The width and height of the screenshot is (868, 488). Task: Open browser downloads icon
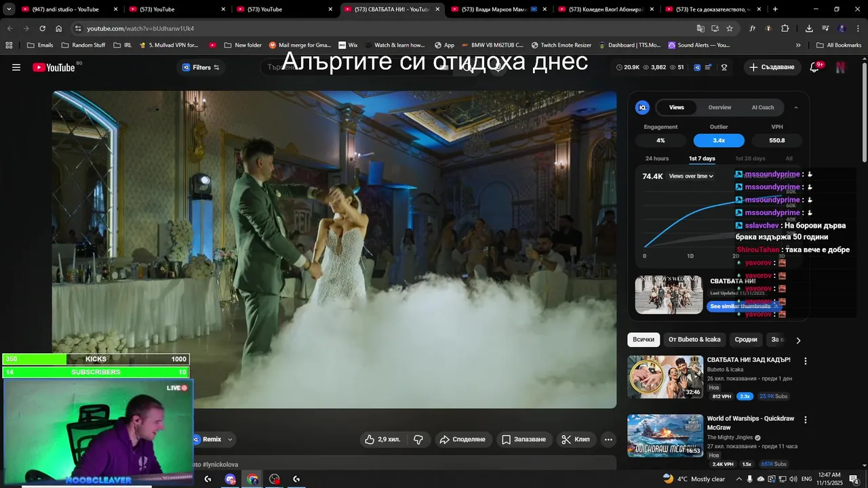pyautogui.click(x=809, y=28)
